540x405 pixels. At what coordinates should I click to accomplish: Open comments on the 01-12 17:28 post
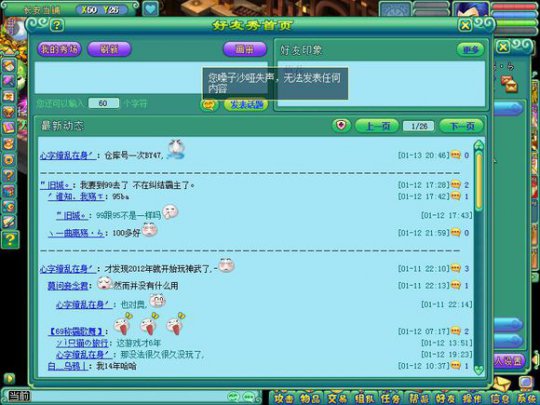pyautogui.click(x=455, y=185)
